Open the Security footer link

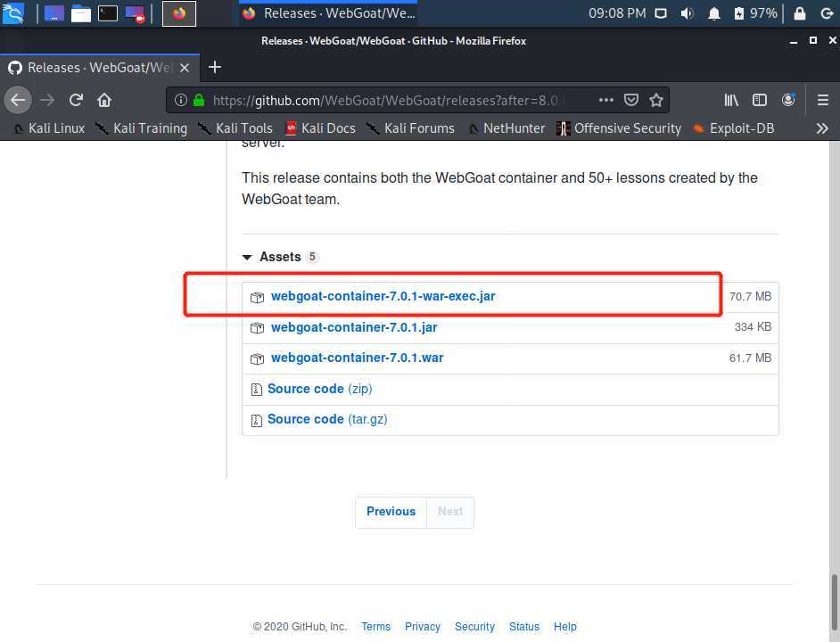[x=474, y=627]
